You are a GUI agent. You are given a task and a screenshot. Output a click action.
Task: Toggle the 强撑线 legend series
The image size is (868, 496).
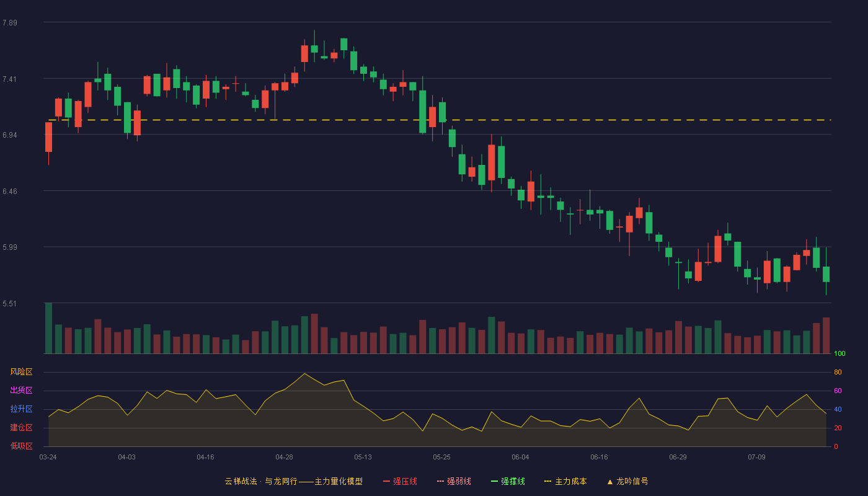pos(508,481)
